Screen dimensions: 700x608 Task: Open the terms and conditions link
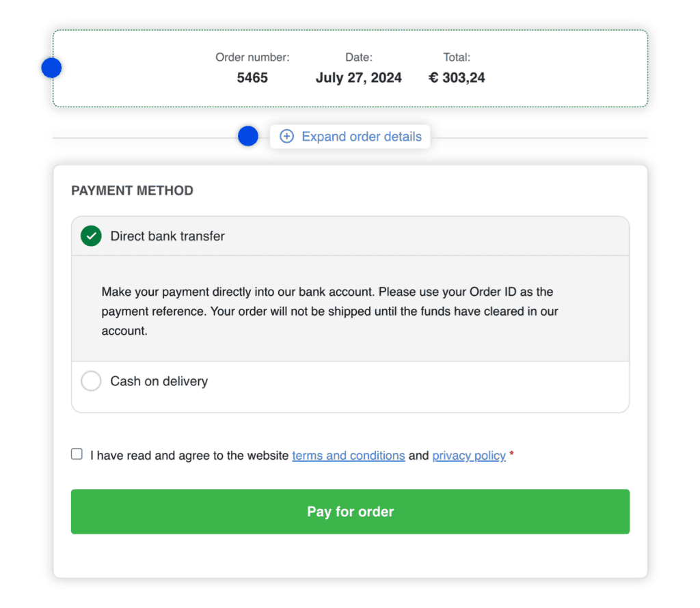coord(349,455)
